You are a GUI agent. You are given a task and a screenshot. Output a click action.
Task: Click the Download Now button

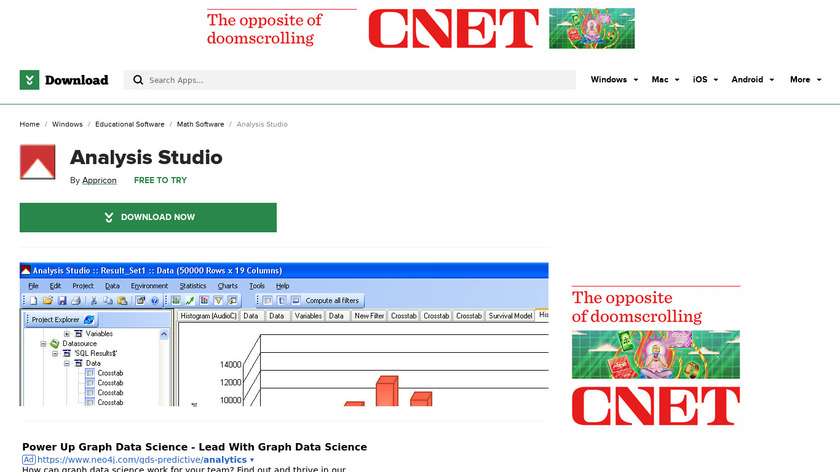point(148,217)
